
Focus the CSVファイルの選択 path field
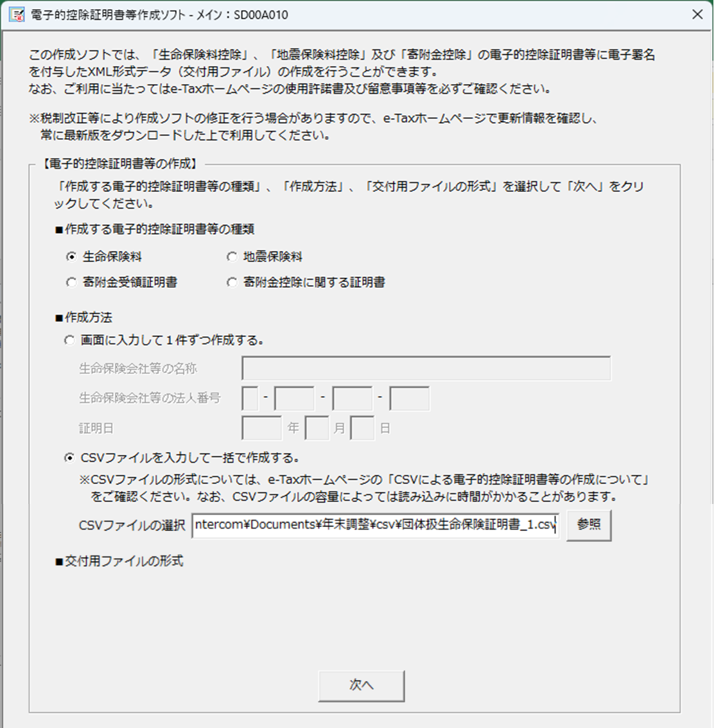point(375,525)
